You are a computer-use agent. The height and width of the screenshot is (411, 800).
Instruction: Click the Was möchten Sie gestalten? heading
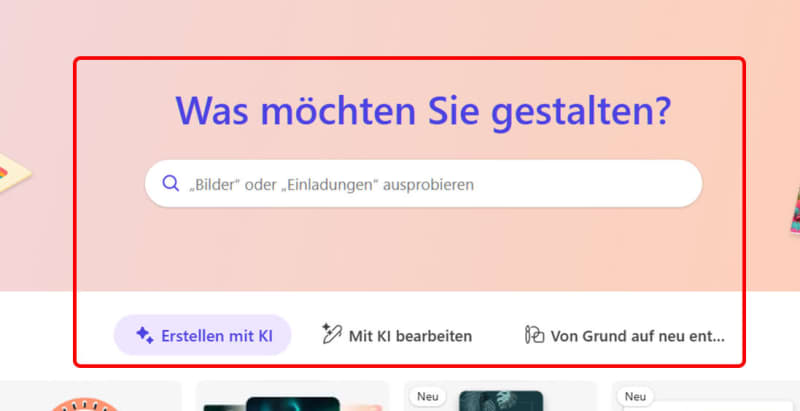tap(423, 112)
